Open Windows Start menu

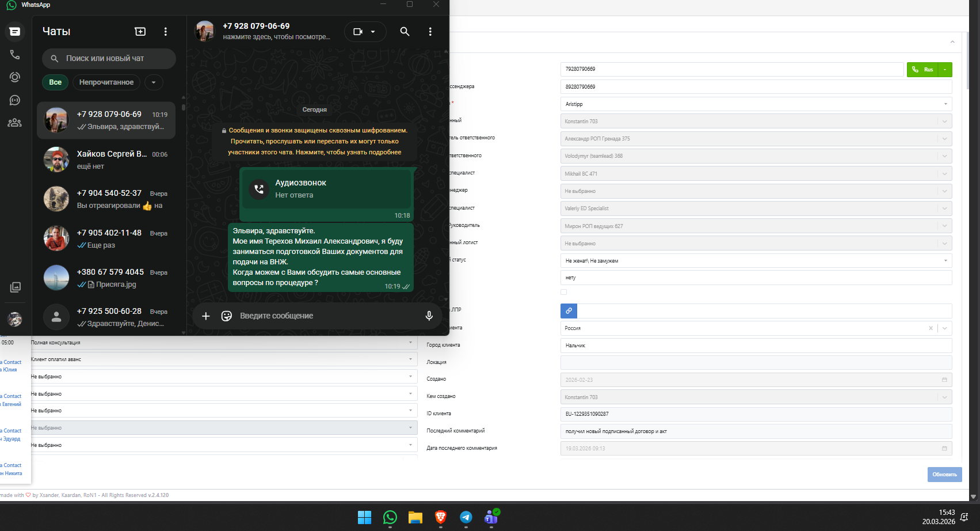[x=364, y=517]
